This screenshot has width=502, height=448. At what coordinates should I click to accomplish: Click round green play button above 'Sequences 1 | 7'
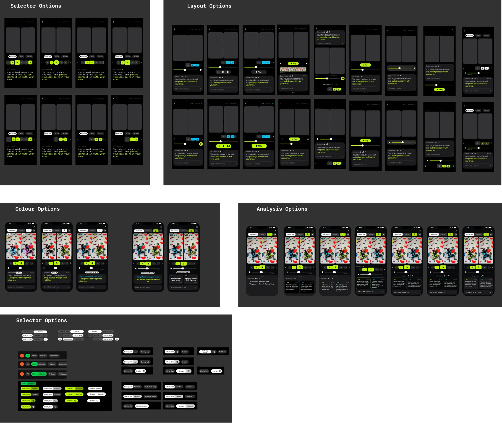coord(343,78)
